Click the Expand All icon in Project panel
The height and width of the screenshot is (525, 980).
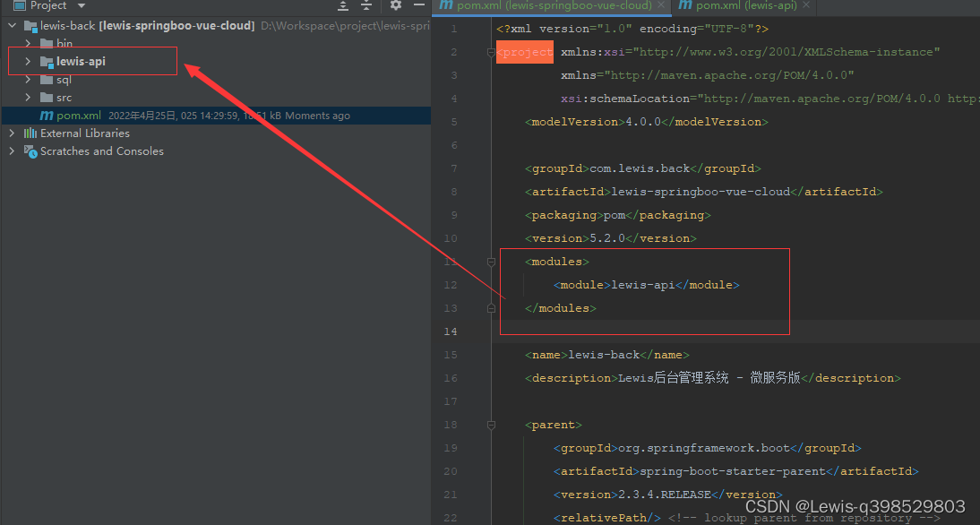(x=343, y=5)
